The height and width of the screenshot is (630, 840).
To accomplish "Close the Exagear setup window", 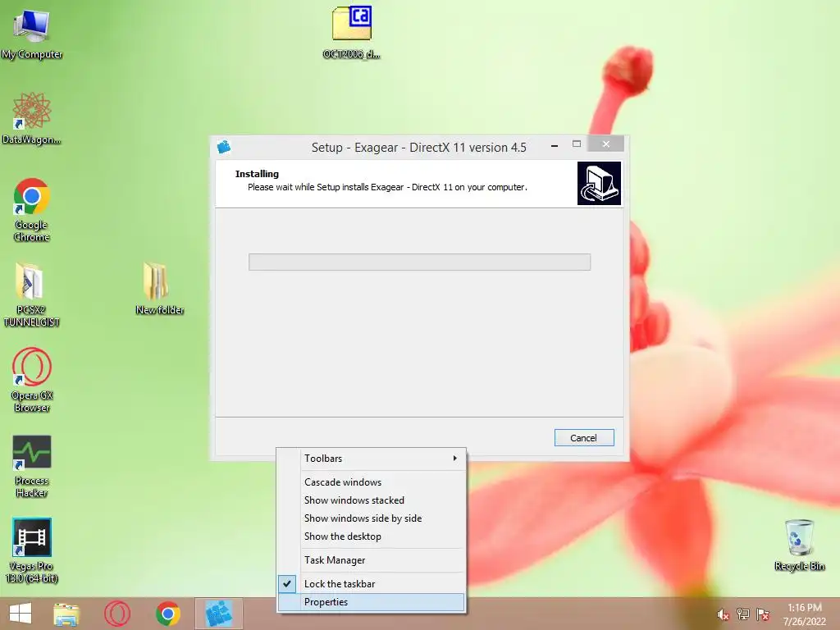I will 606,144.
